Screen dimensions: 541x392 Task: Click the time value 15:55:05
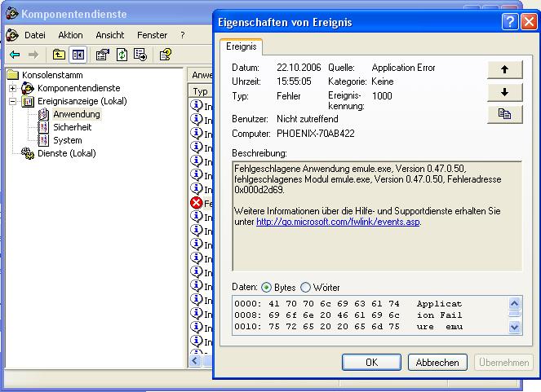[294, 81]
